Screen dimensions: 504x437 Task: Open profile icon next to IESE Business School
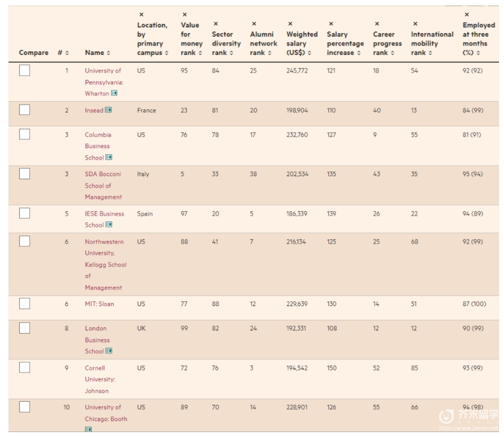pyautogui.click(x=109, y=225)
